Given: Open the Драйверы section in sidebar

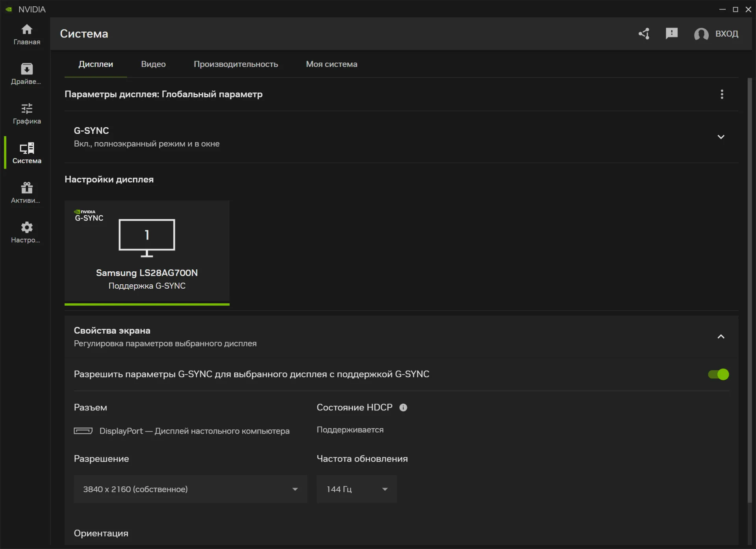Looking at the screenshot, I should click(x=27, y=74).
